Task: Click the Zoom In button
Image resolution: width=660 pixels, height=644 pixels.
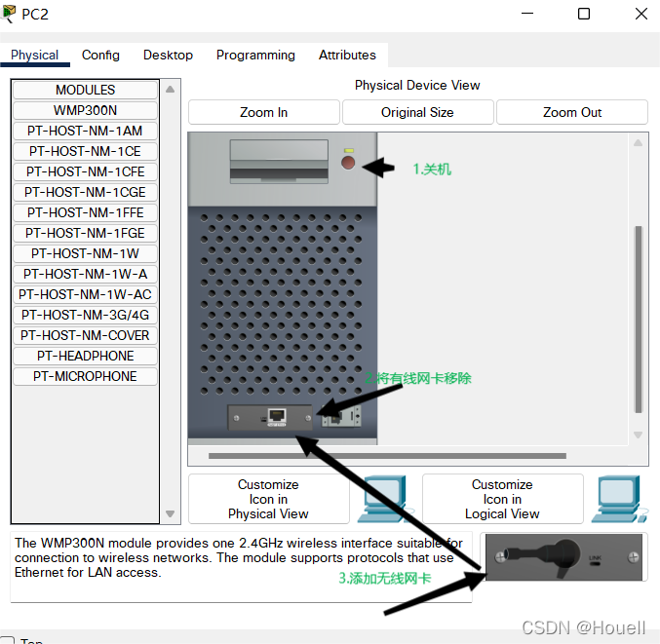Action: point(264,112)
